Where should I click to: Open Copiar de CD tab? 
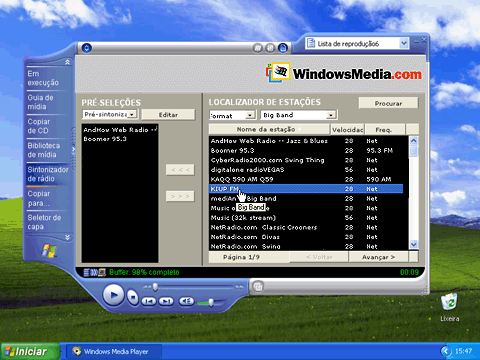[x=47, y=126]
